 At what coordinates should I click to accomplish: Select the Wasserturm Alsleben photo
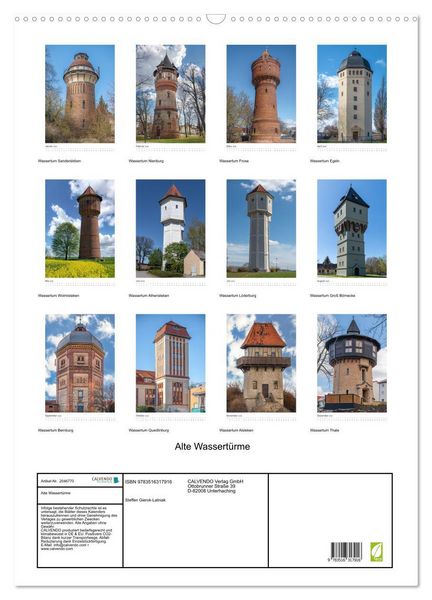(261, 363)
